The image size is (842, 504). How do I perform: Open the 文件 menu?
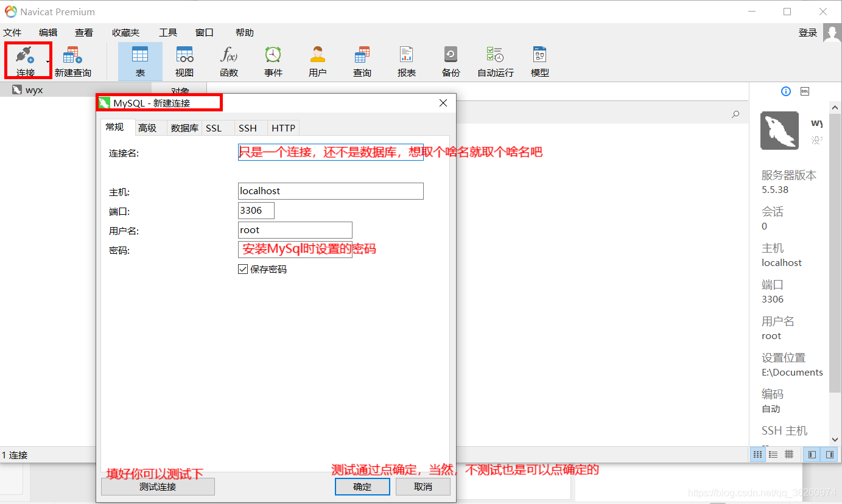(12, 33)
